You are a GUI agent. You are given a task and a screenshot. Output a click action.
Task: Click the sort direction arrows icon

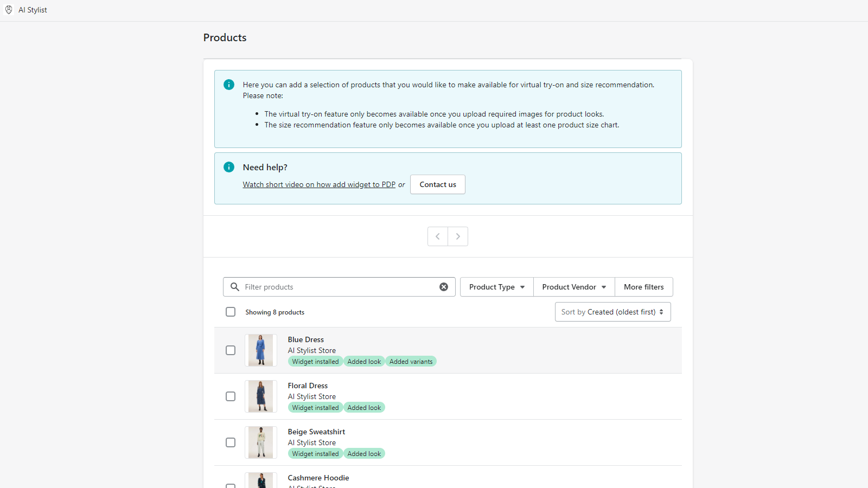661,312
